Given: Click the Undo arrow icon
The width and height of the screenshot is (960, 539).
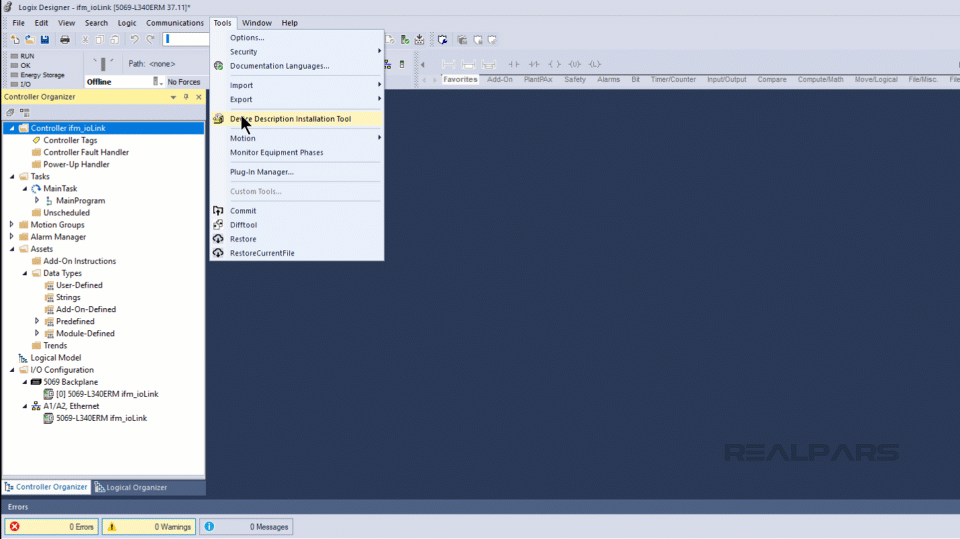Looking at the screenshot, I should point(134,40).
